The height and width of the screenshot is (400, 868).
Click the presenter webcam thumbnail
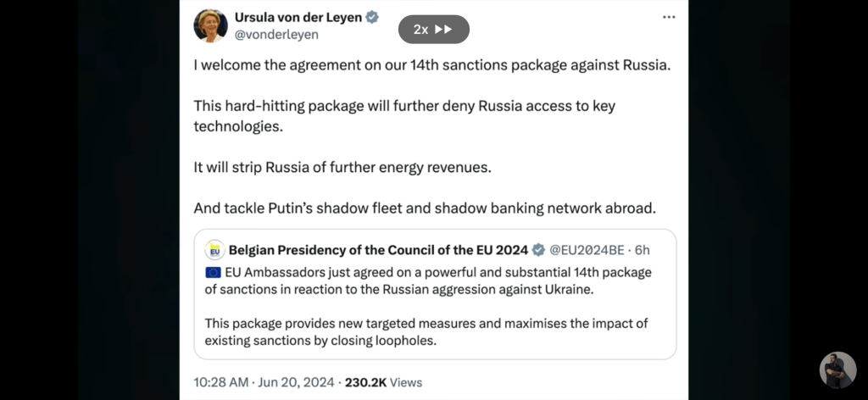coord(837,369)
